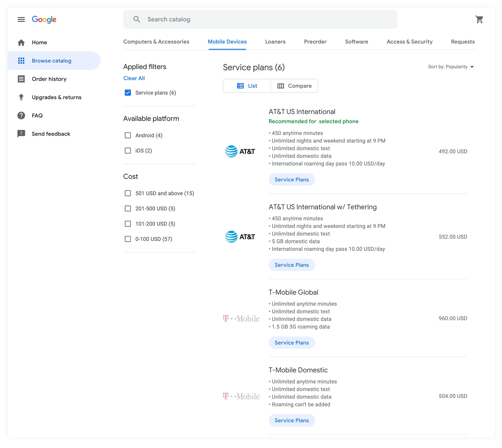Click the shopping cart icon
Viewport: 502px width, 448px height.
pyautogui.click(x=479, y=19)
